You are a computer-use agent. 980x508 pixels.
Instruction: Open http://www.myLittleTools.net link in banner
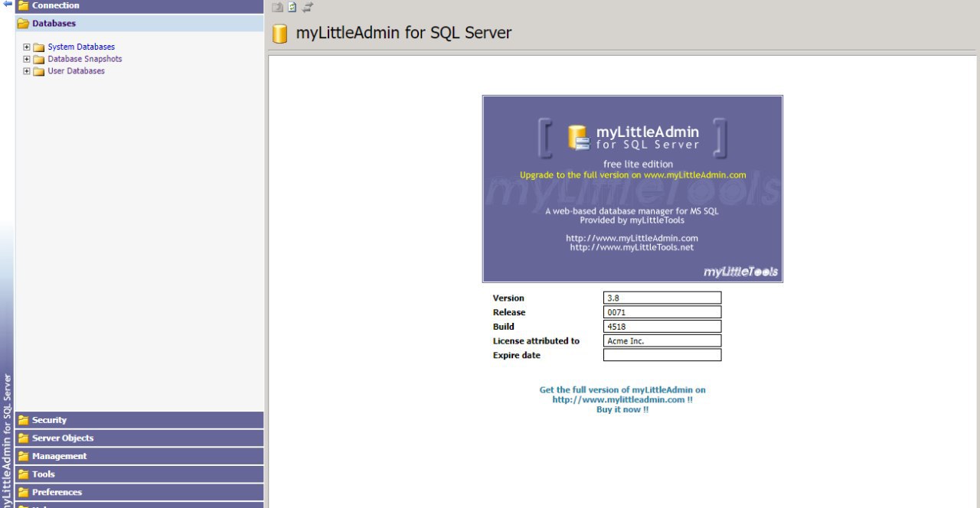pos(632,247)
